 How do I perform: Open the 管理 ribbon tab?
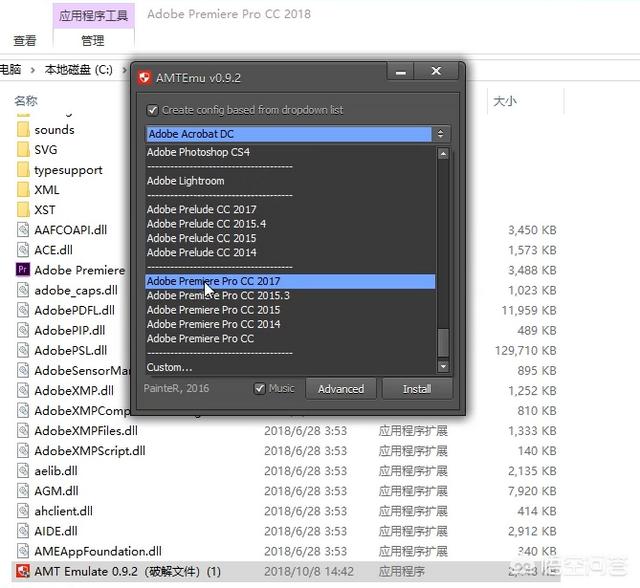click(x=93, y=41)
